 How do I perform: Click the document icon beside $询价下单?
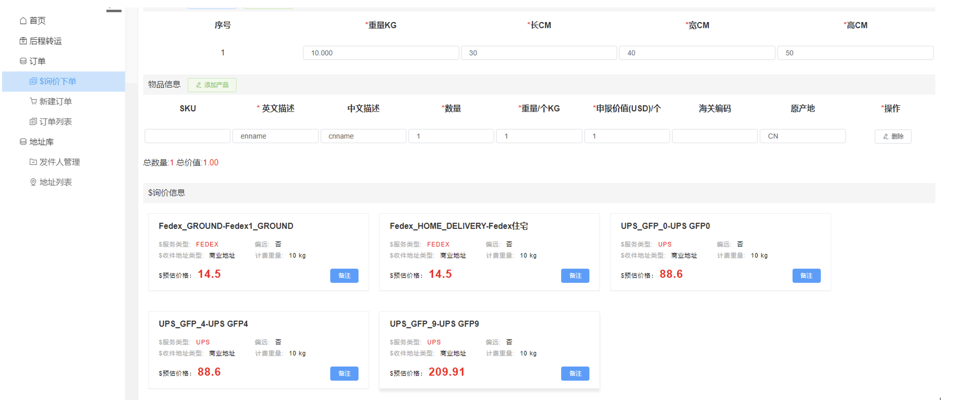(x=33, y=81)
